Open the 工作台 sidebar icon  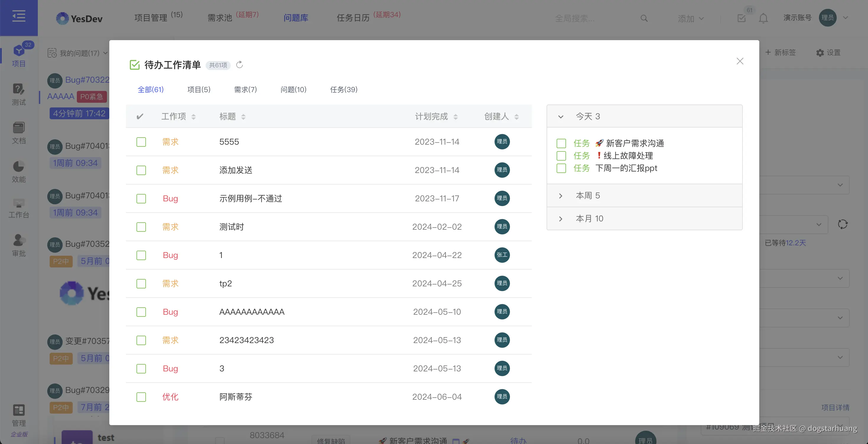19,209
